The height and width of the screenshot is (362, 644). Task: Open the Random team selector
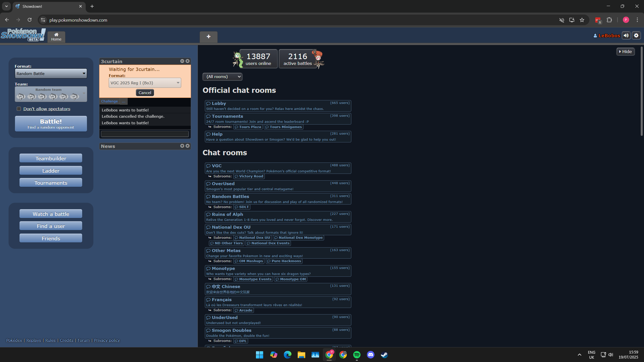point(51,94)
